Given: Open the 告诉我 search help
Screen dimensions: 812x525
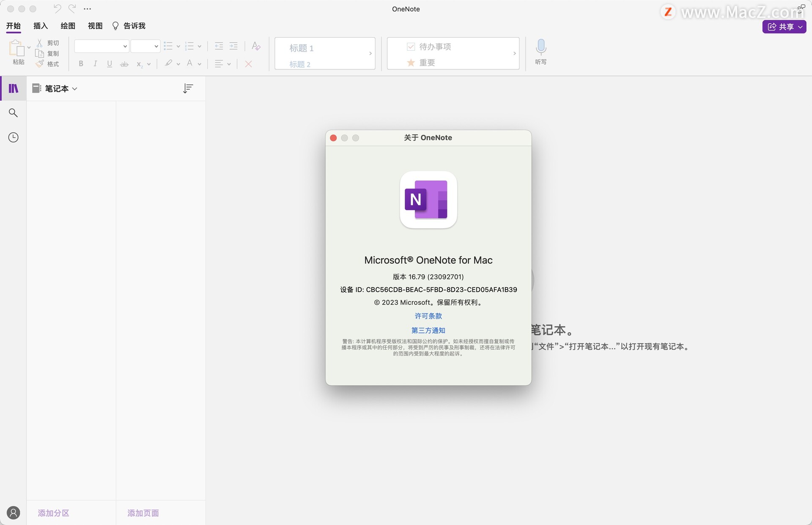Looking at the screenshot, I should pos(129,26).
